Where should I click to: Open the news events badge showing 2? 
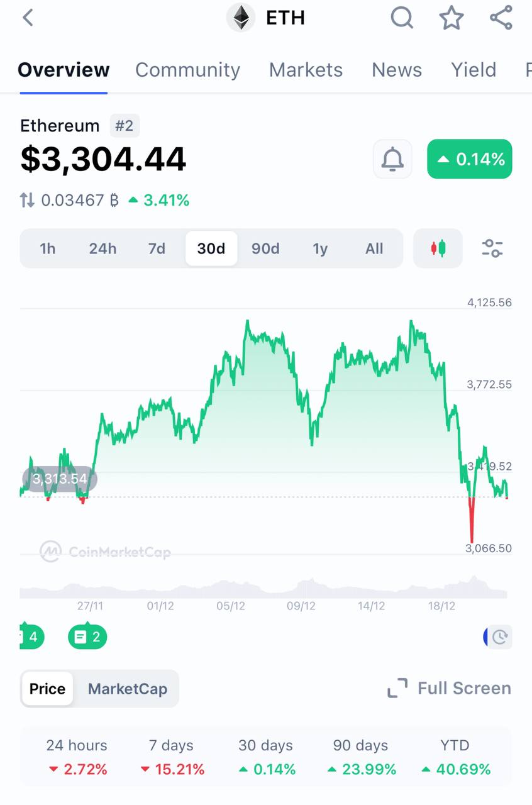point(87,637)
